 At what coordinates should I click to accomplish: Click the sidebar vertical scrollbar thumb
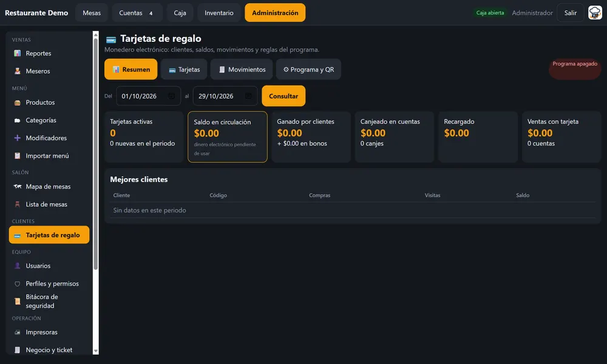[x=96, y=154]
